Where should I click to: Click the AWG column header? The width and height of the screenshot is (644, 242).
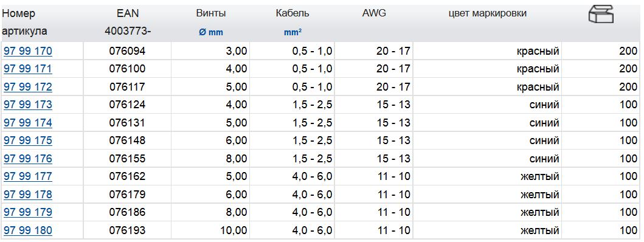pos(374,13)
